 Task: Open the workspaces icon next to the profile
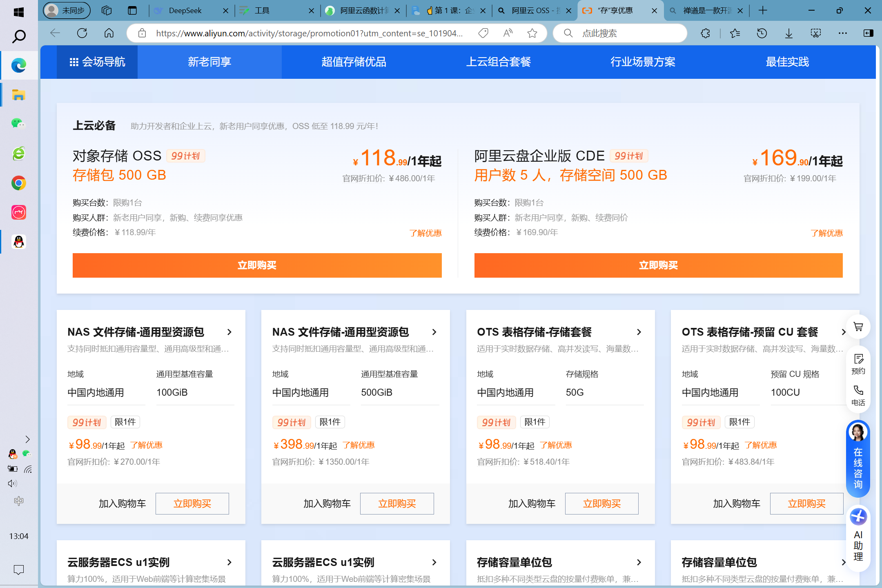coord(107,11)
